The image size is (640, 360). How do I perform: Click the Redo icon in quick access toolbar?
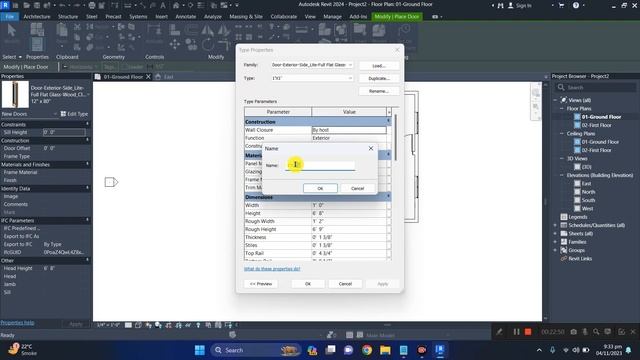point(76,5)
